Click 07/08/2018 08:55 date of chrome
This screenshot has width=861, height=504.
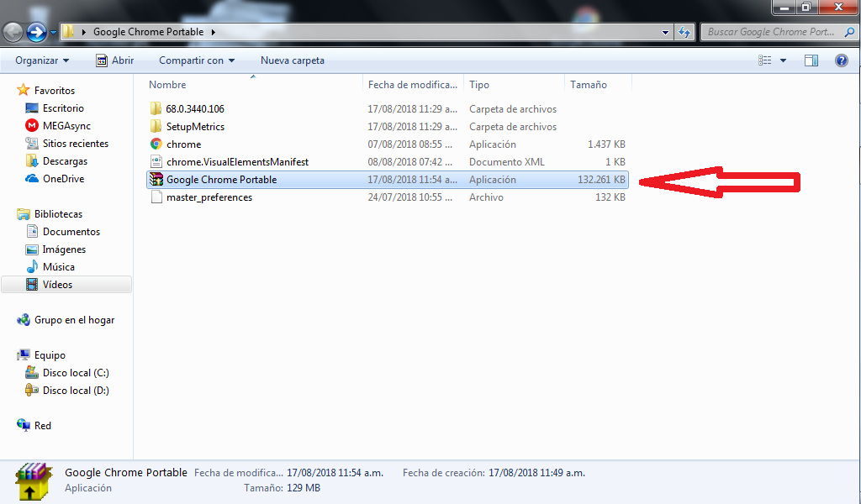tap(409, 144)
